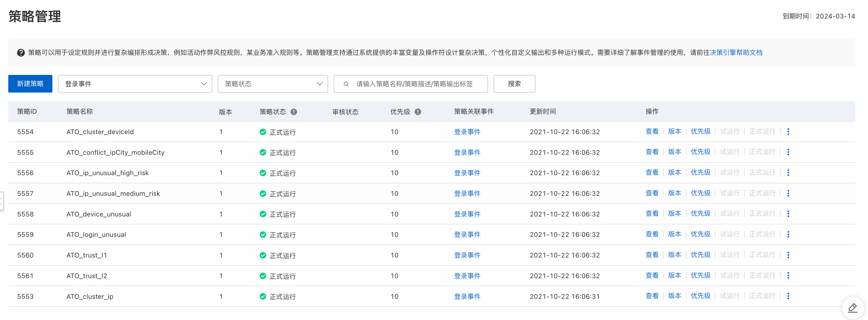This screenshot has width=868, height=320.
Task: Expand the collapsed sidebar handle
Action: [x=1, y=201]
